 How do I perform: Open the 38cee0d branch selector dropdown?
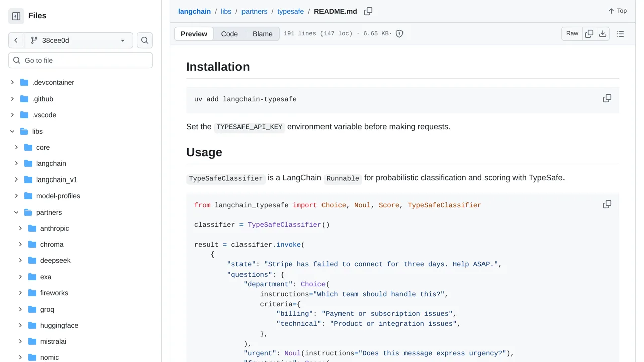[x=78, y=40]
